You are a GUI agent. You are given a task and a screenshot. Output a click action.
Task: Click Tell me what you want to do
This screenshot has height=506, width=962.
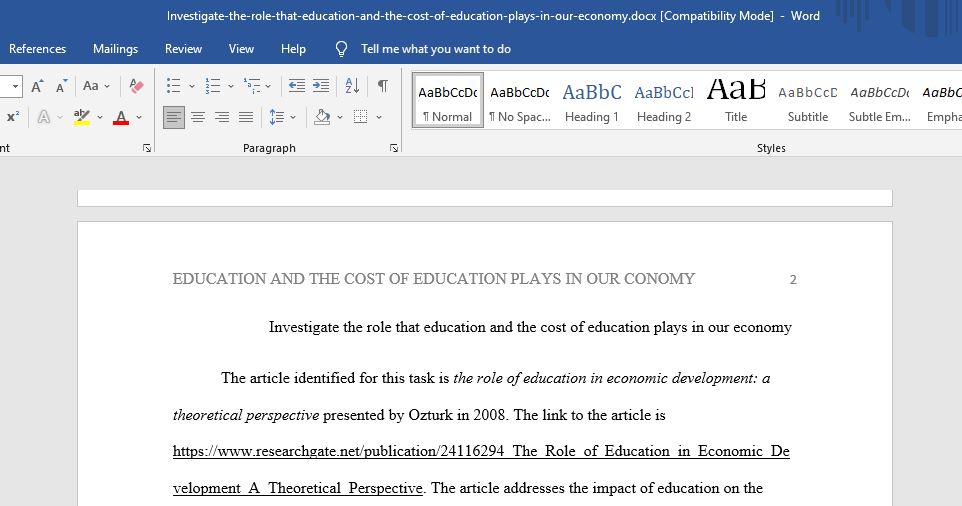436,49
